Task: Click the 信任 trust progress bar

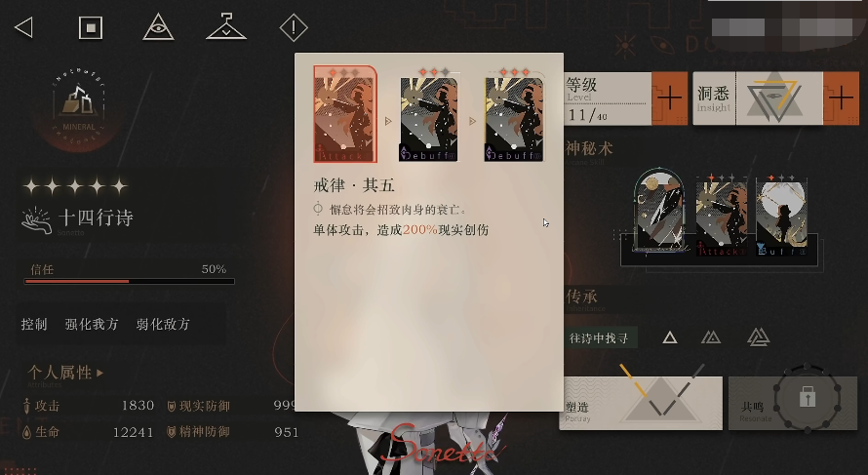Action: click(129, 281)
